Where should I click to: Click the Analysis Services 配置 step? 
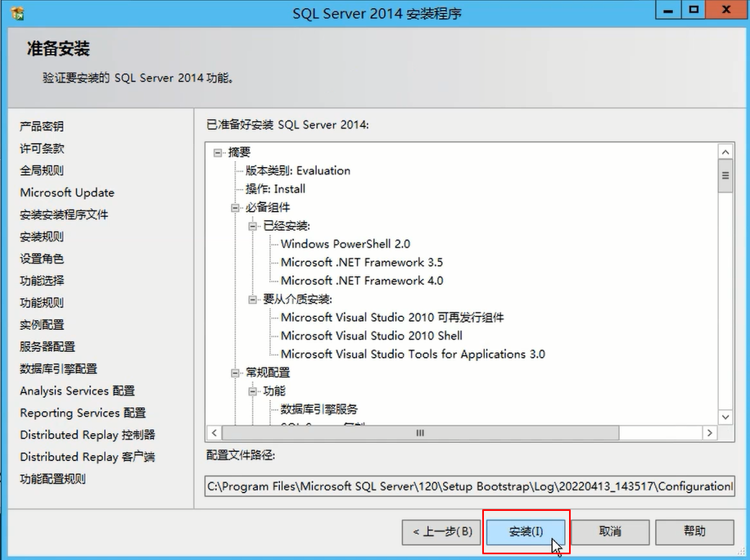click(x=78, y=391)
